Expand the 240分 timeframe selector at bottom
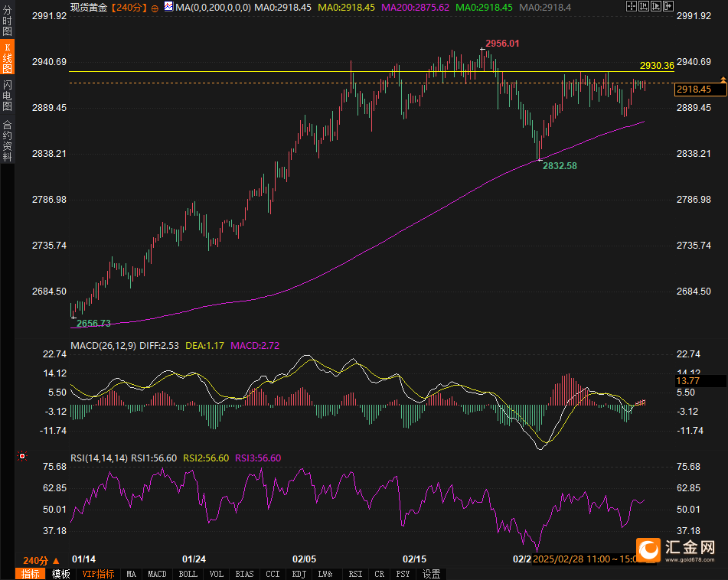 41,561
